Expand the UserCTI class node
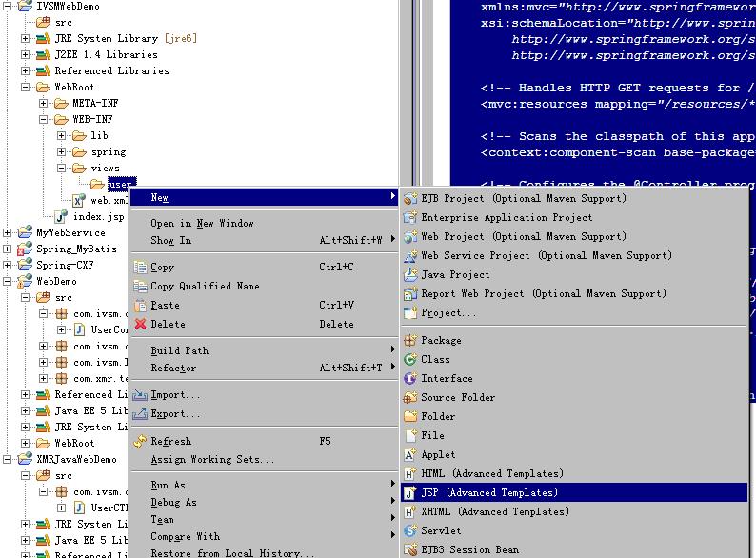The height and width of the screenshot is (558, 756). tap(61, 508)
